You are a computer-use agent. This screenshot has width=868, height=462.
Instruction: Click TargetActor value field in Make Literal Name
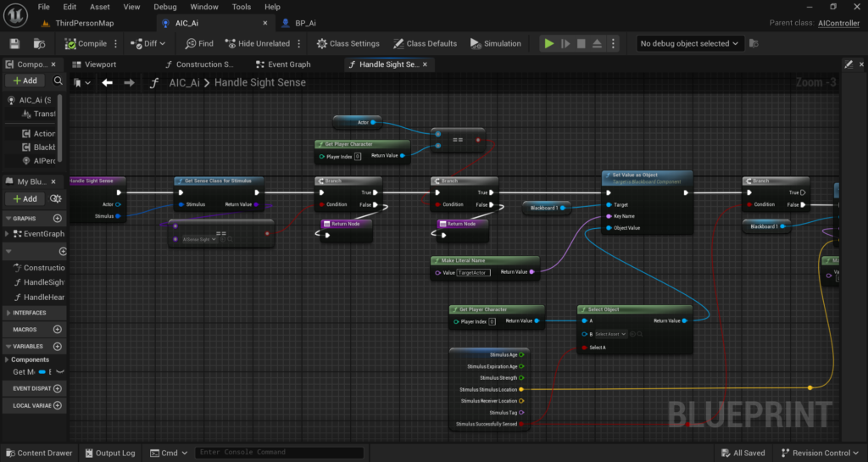pyautogui.click(x=473, y=272)
